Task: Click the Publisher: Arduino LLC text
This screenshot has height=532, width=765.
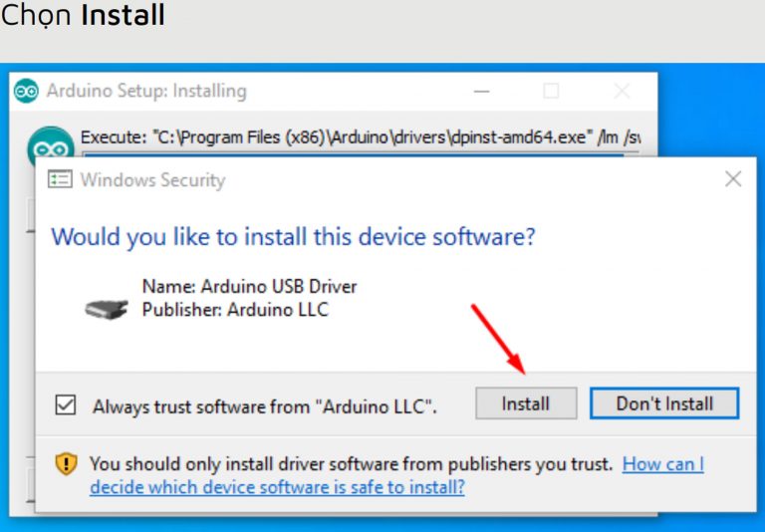Action: [235, 310]
